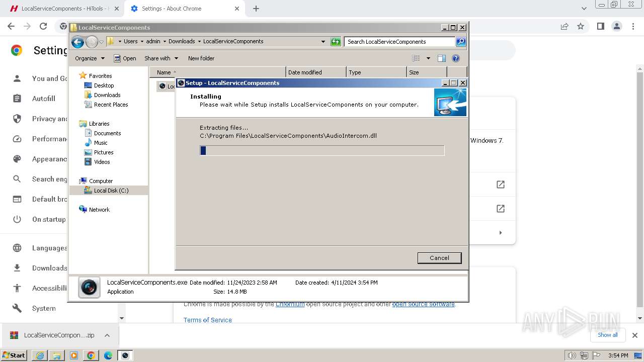Open Recent Places in Favorites
This screenshot has height=362, width=644.
pos(111,105)
